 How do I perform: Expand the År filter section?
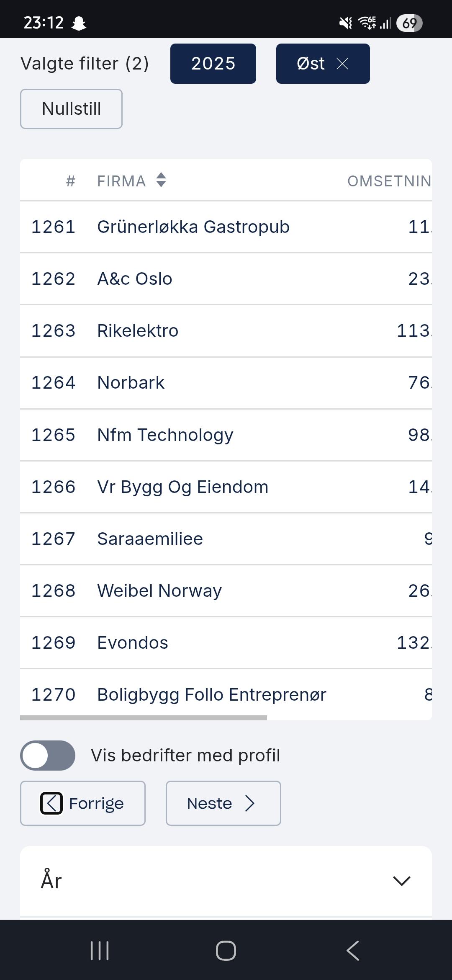point(401,880)
